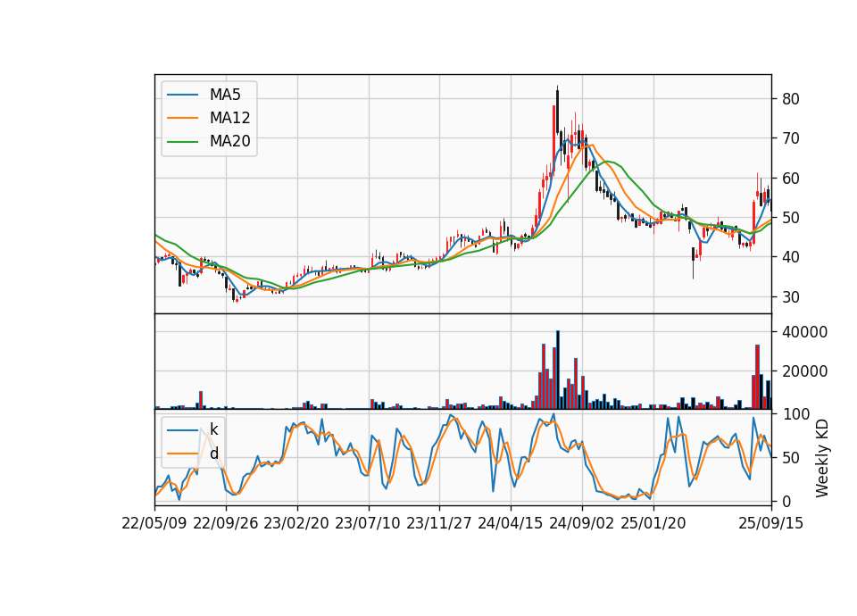The height and width of the screenshot is (616, 857).
Task: Click the 50 KD axis label
Action: [x=791, y=457]
